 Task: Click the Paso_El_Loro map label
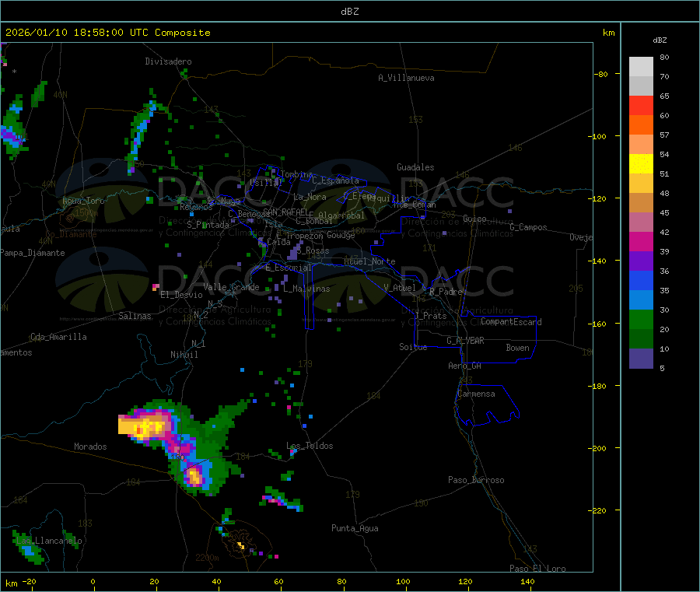(537, 569)
